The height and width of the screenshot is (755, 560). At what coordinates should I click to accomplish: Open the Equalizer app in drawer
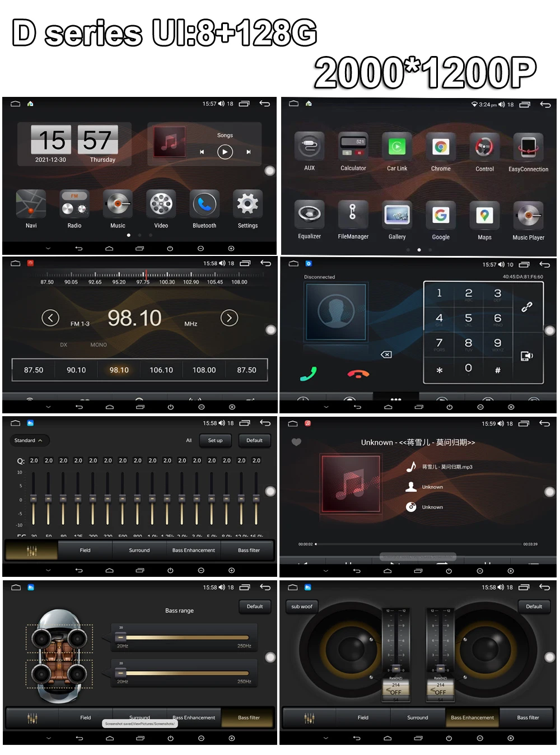click(x=309, y=215)
